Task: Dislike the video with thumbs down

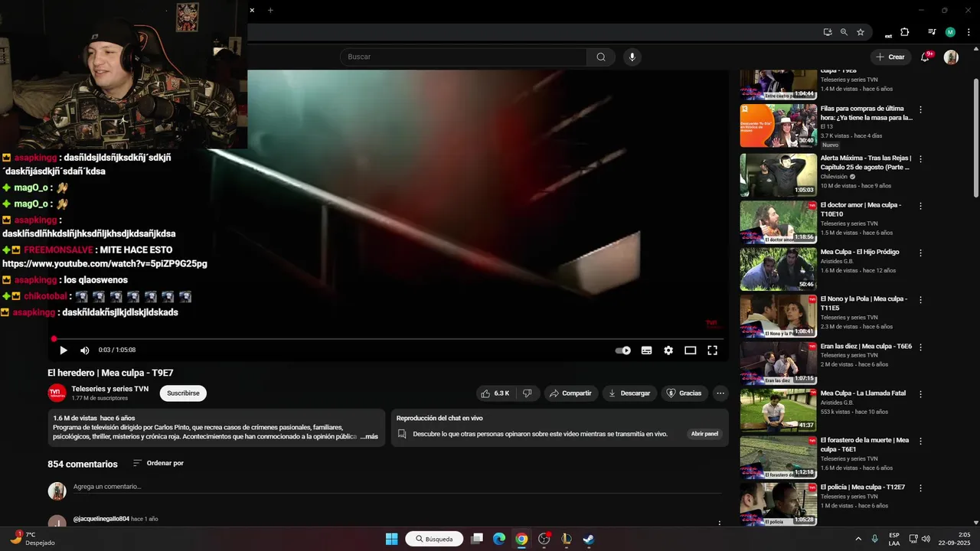Action: [x=528, y=393]
